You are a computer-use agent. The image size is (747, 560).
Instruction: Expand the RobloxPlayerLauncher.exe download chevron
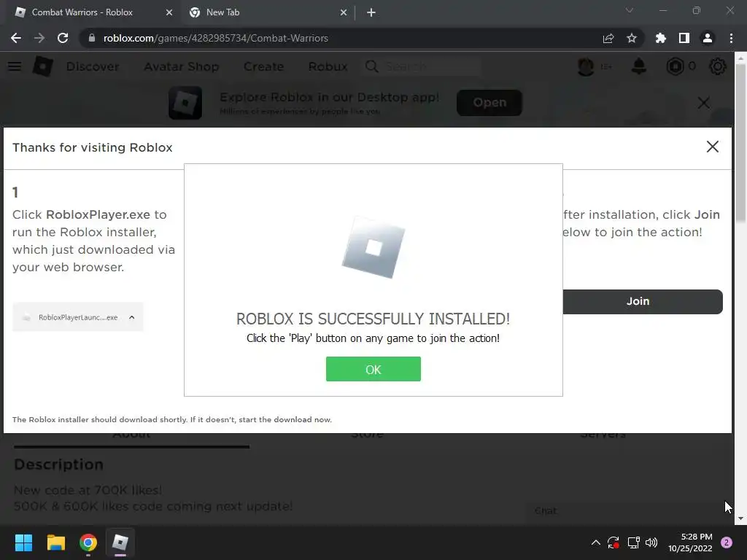(x=132, y=317)
